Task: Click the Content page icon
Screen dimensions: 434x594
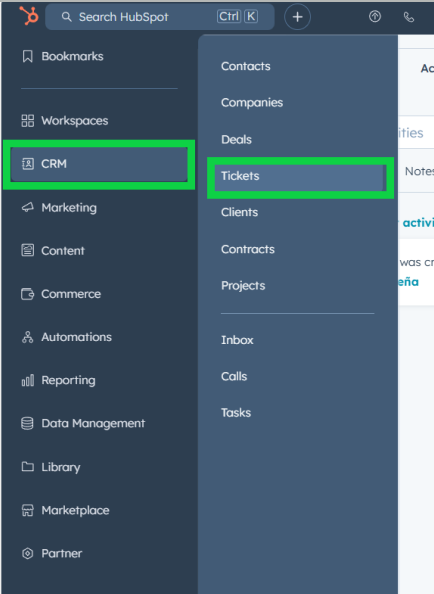Action: coord(27,250)
